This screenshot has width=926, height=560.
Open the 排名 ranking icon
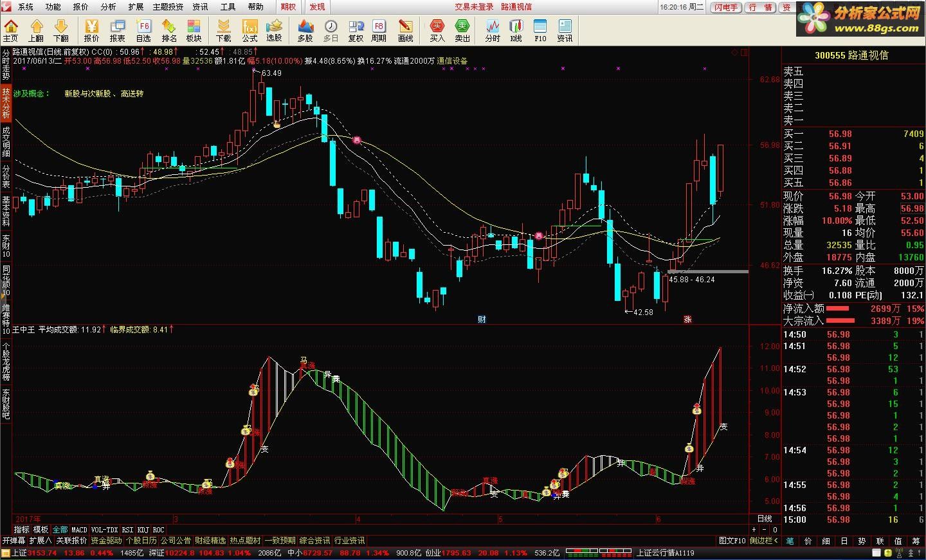pos(169,30)
